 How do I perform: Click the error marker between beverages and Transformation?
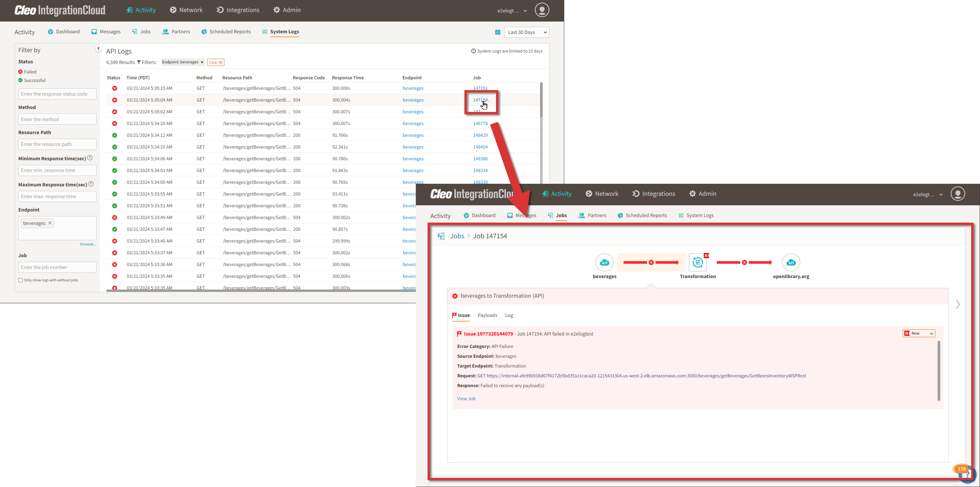(x=651, y=263)
